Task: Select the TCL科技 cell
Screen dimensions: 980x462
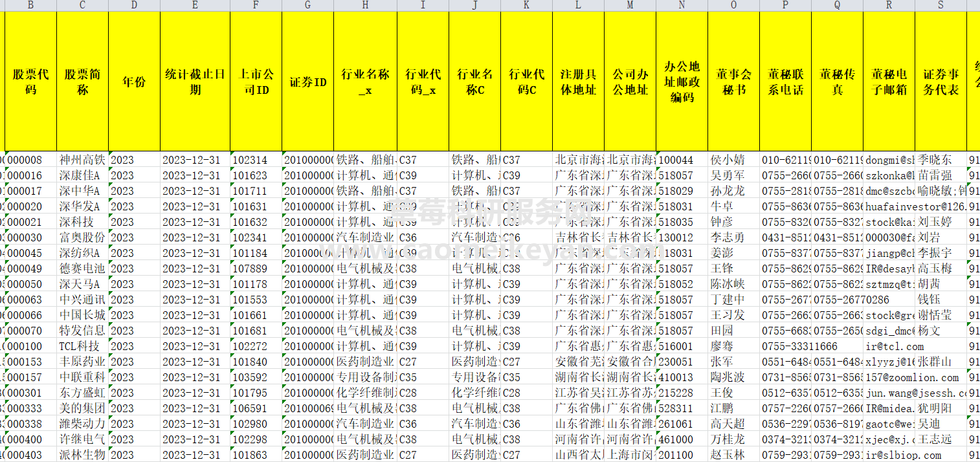Action: click(82, 346)
